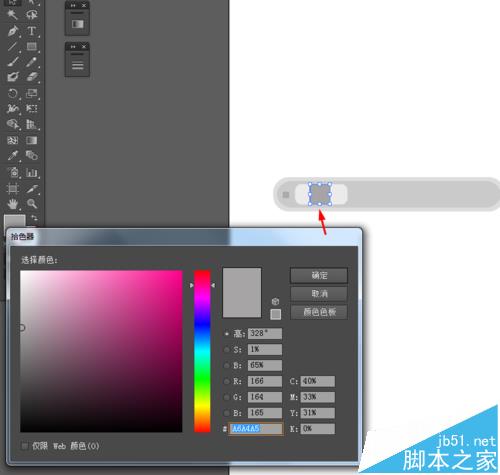Viewport: 500px width, 475px height.
Task: Select the Line Segment tool
Action: coord(13,46)
